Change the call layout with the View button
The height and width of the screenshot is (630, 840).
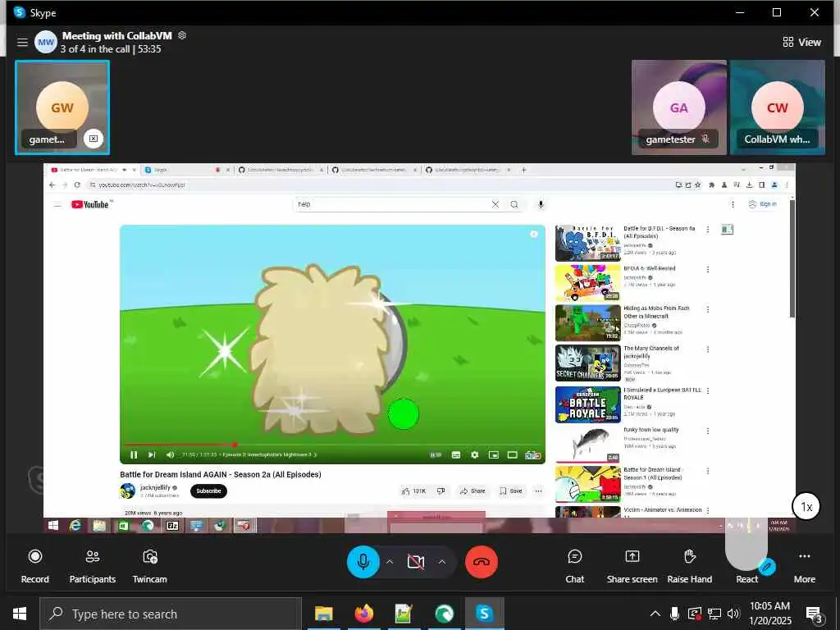coord(801,42)
